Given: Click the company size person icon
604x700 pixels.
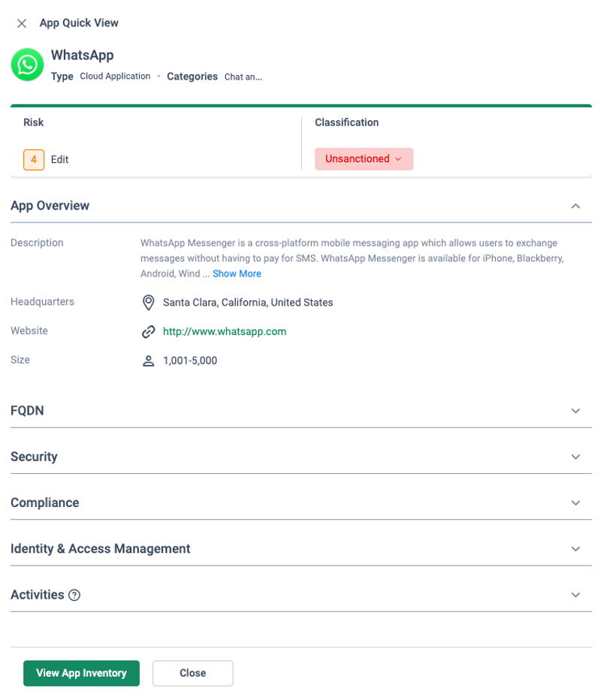Looking at the screenshot, I should point(148,361).
